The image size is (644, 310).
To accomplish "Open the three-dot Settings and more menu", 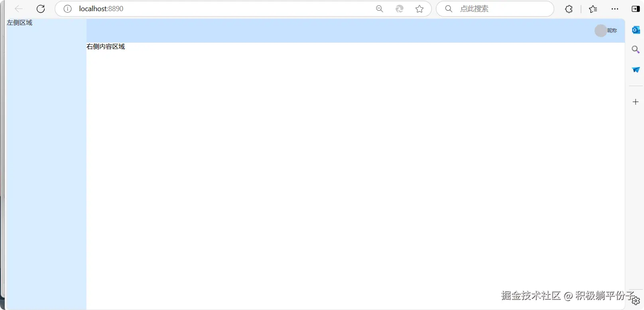I will [x=615, y=9].
